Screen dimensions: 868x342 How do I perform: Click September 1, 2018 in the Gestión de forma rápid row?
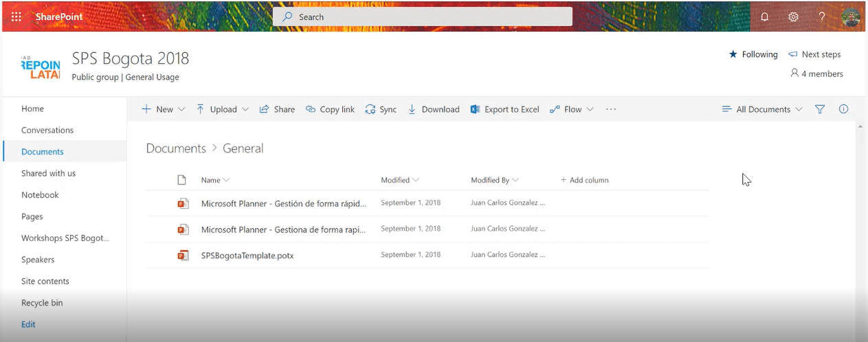[x=411, y=203]
